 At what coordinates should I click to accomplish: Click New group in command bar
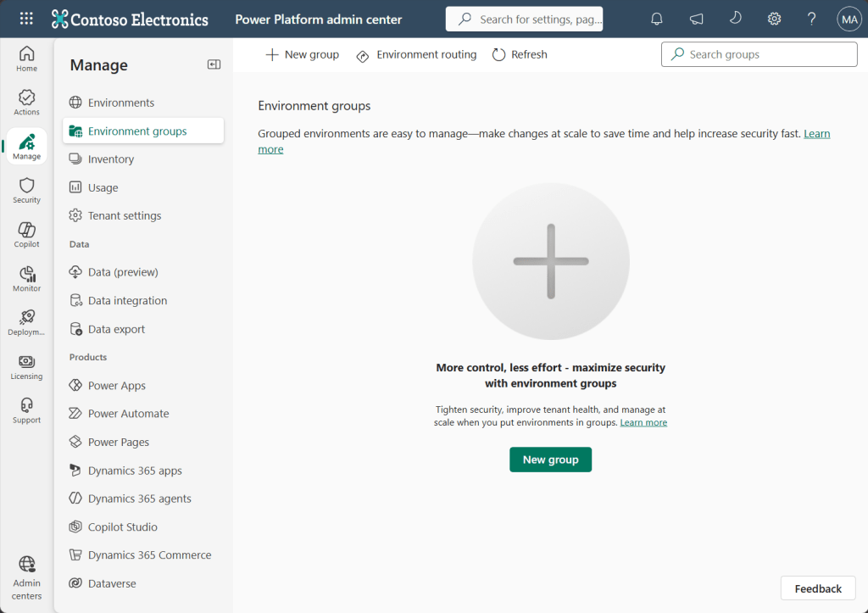point(303,54)
